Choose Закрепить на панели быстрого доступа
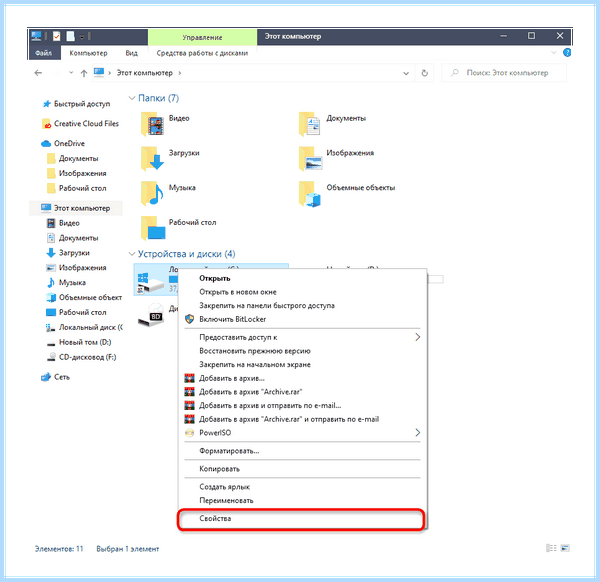600x582 pixels. [x=302, y=305]
